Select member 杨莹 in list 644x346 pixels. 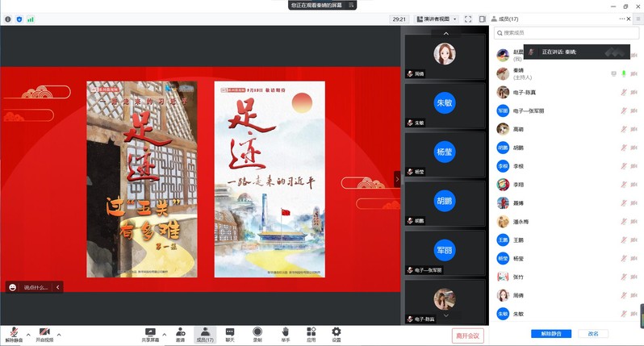[x=567, y=259]
